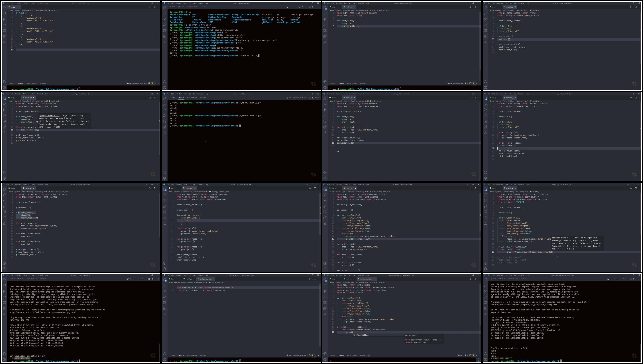Click the 'mkdir concurrency-stuff' terminal command
This screenshot has width=643, height=364.
(x=231, y=35)
